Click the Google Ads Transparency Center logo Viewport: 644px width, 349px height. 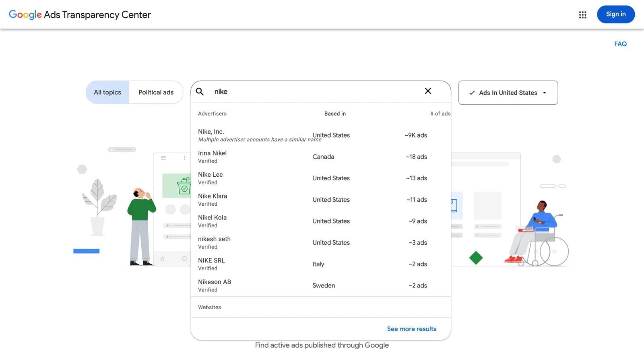coord(80,15)
